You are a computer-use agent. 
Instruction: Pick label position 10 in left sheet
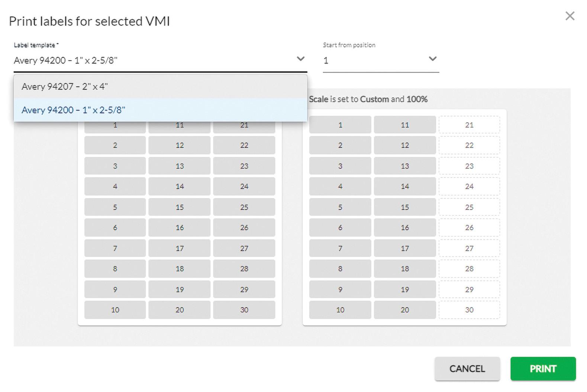click(115, 310)
